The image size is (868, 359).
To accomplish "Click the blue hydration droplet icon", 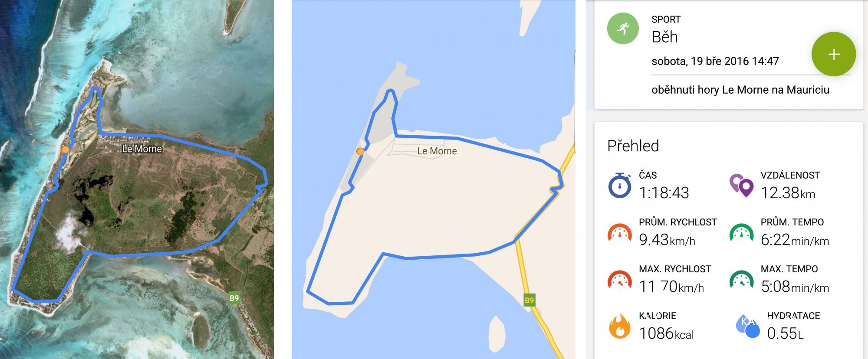I will click(748, 326).
